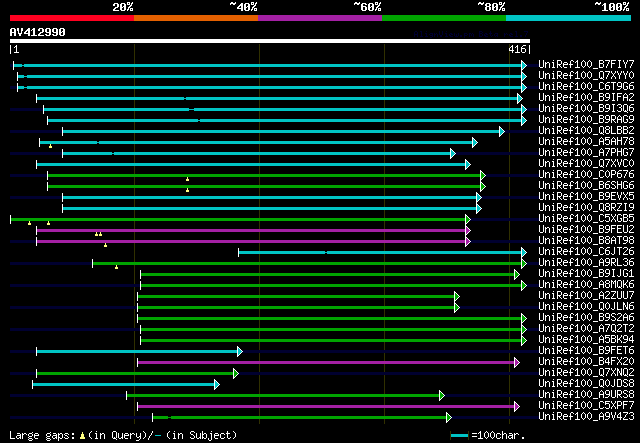Click the purple alignment bar of B9FEU2
This screenshot has width=640, height=443.
pyautogui.click(x=251, y=230)
